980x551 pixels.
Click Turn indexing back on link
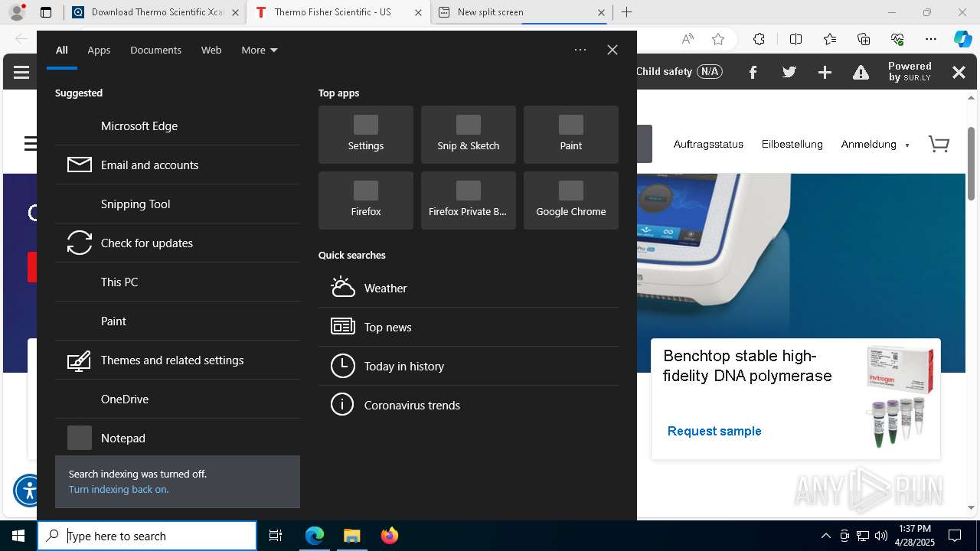point(119,489)
